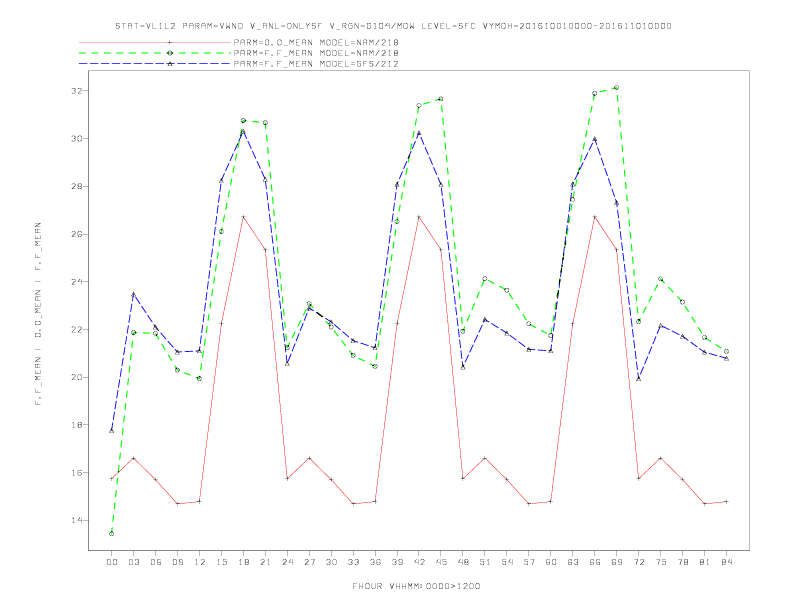Click x-axis forecast hour label 21

pyautogui.click(x=265, y=562)
